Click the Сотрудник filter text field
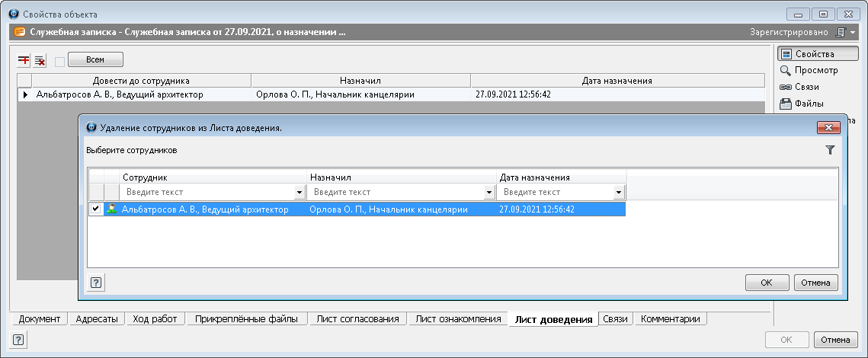This screenshot has width=868, height=358. pos(207,193)
